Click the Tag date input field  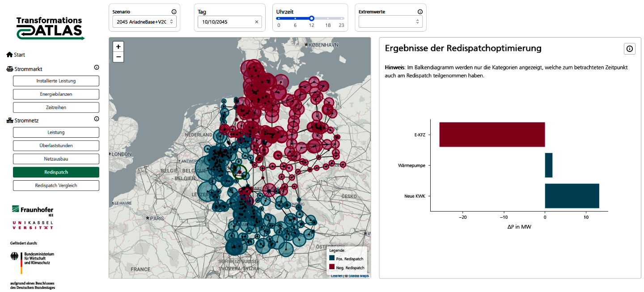(226, 21)
